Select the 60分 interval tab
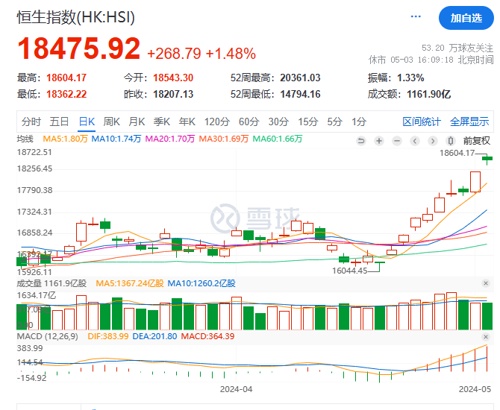500x410 pixels. 249,122
